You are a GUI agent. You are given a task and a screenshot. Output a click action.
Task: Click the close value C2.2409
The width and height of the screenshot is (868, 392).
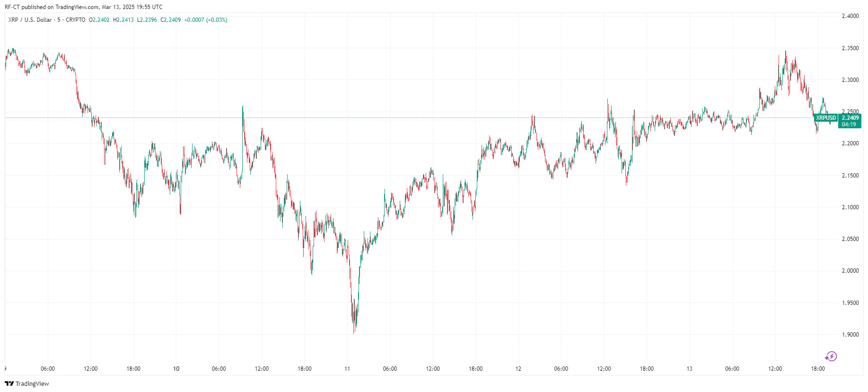pos(171,20)
